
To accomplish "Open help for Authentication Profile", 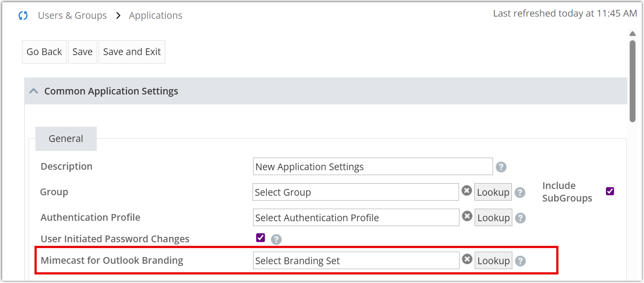I will point(520,218).
